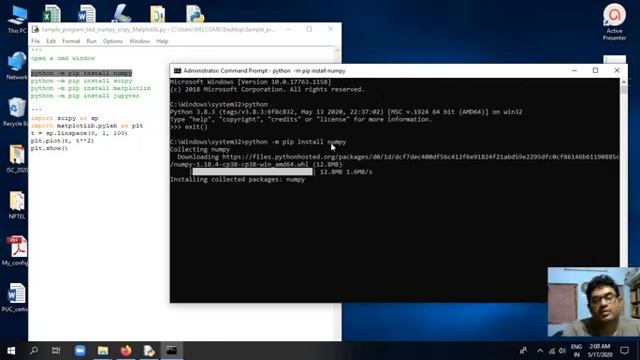This screenshot has height=360, width=640.
Task: Open the PUC_certi Word document icon
Action: (16, 298)
